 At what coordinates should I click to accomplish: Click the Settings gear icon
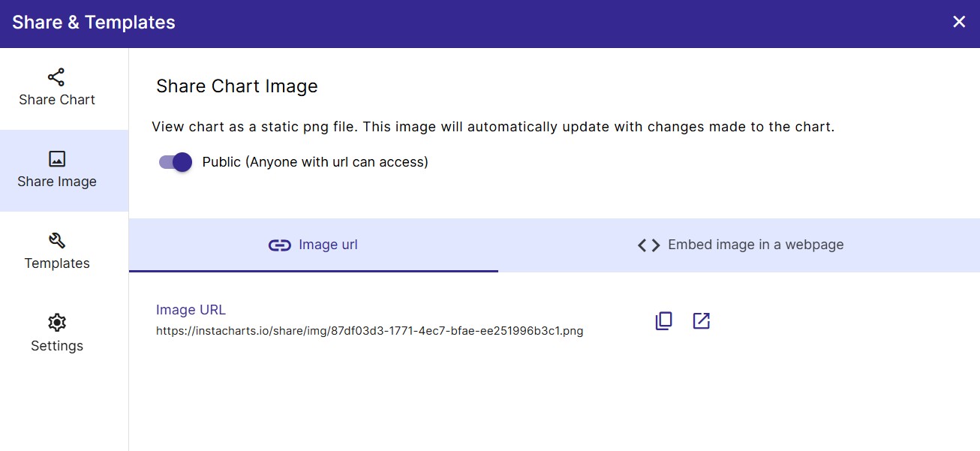coord(57,323)
